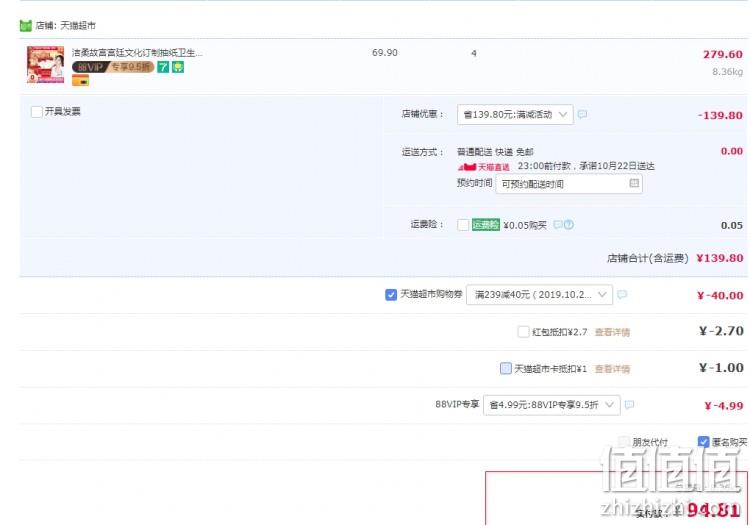Click the 88VIP 9.5 discount badge
Screen dimensions: 750x525
113,67
